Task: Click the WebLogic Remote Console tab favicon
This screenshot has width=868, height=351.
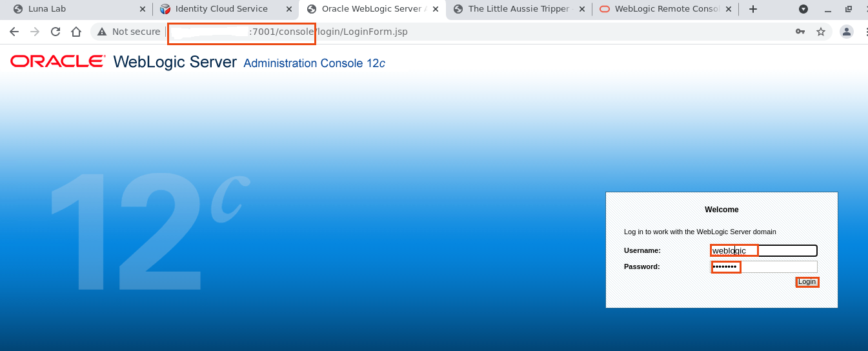Action: (605, 9)
